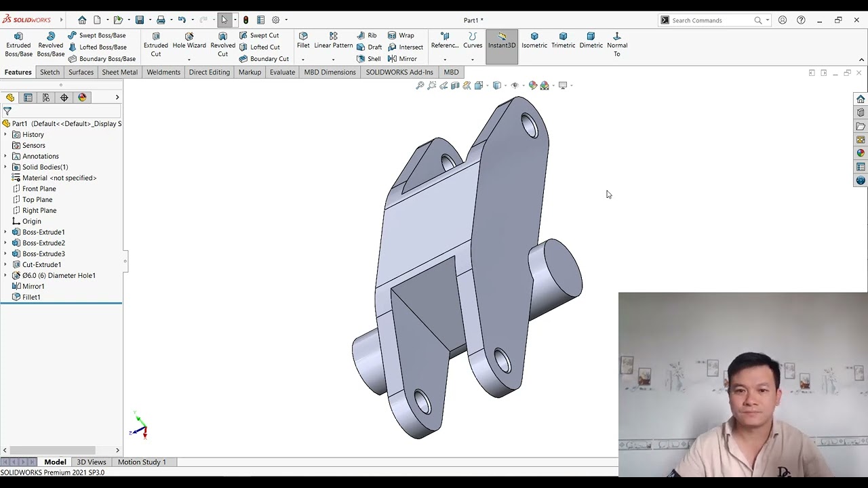The image size is (868, 488).
Task: Apply the Fillet tool
Action: tap(303, 41)
